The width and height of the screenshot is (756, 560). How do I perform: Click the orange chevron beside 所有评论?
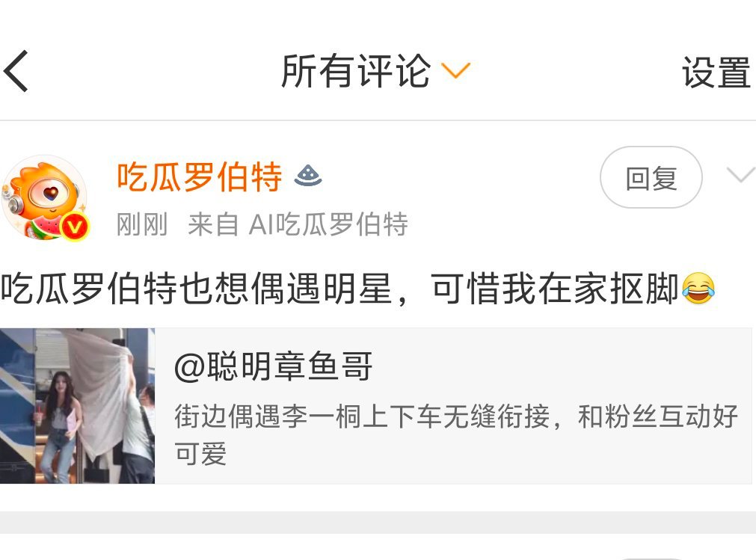(x=455, y=71)
